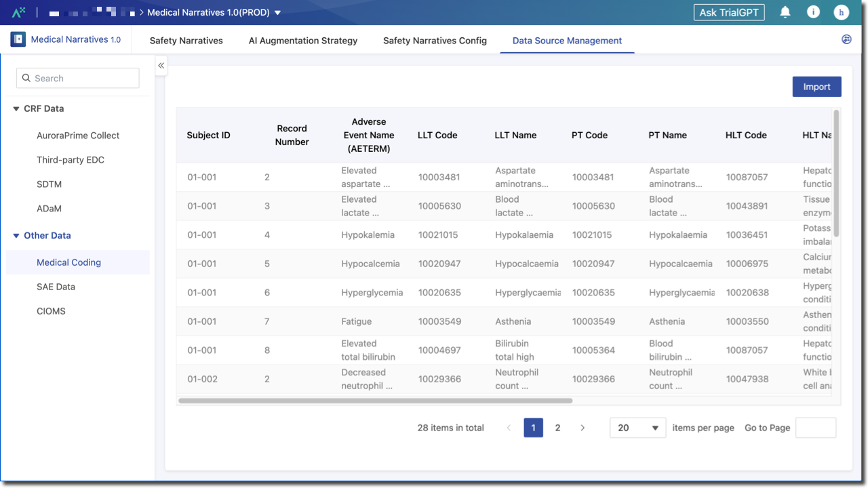Viewport: 868px width, 488px height.
Task: Click the LLT Code column header
Action: 437,135
